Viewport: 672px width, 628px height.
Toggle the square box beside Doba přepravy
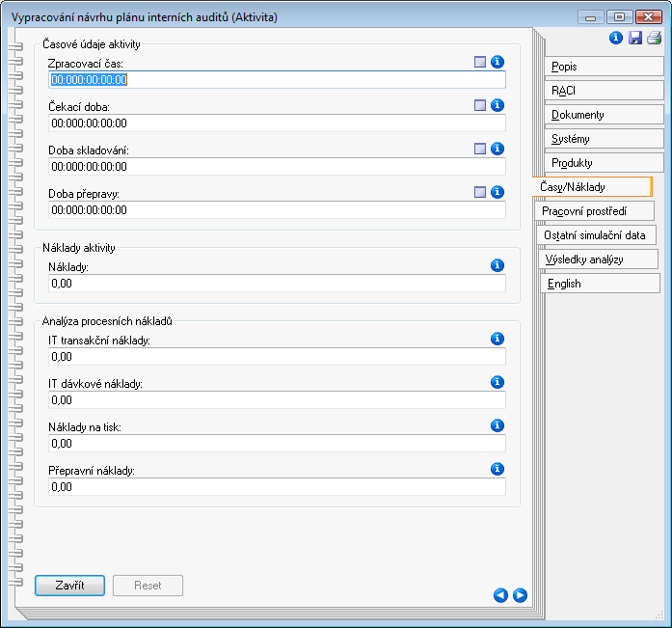coord(480,192)
